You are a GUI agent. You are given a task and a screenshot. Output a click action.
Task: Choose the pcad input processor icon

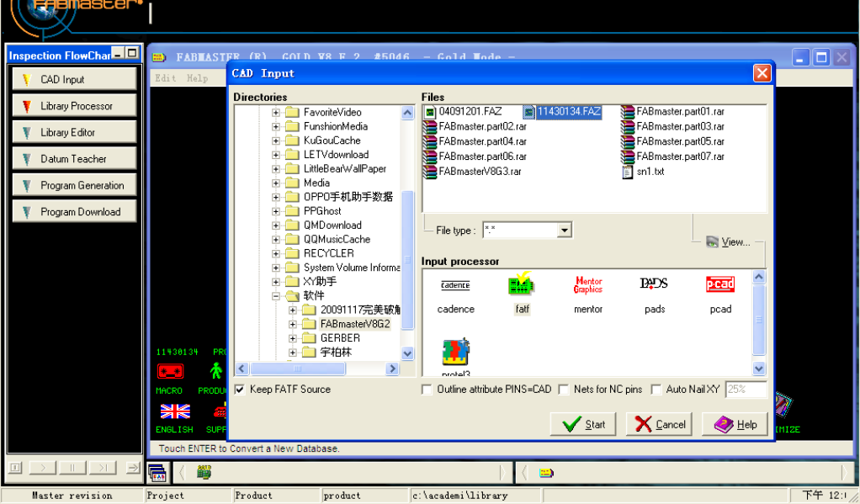pos(720,284)
